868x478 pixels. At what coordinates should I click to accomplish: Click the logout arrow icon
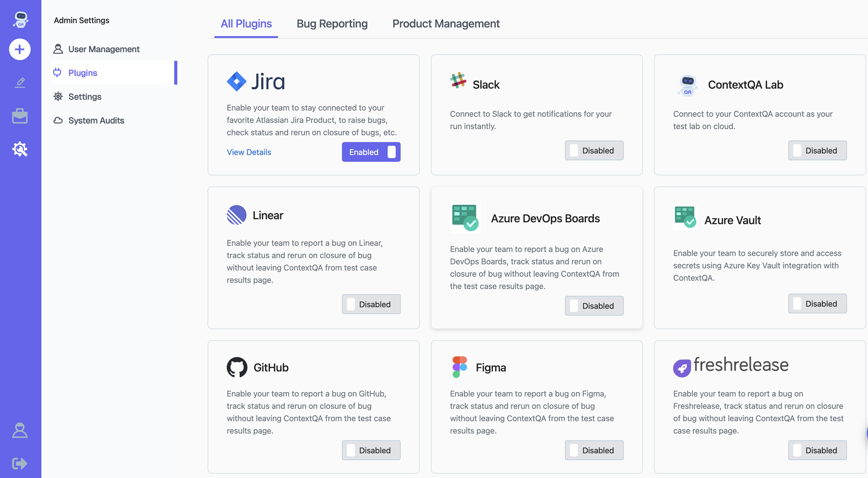20,463
